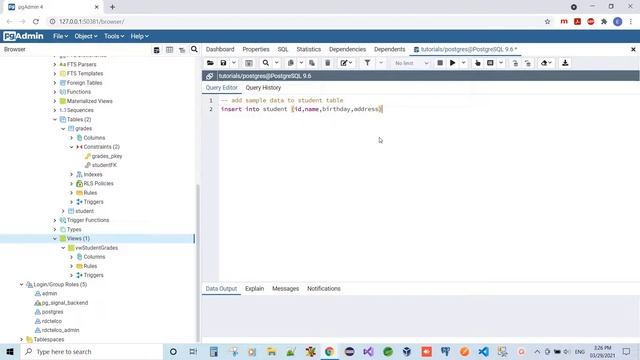Collapse the Constraints (2) node

(x=71, y=147)
